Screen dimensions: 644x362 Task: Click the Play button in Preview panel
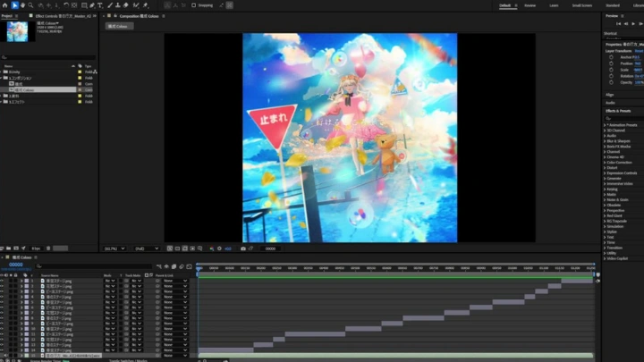pos(633,24)
